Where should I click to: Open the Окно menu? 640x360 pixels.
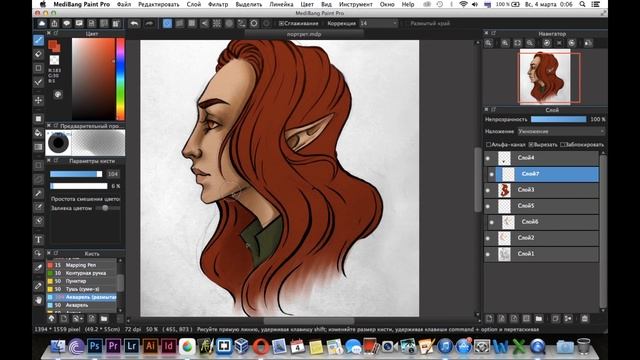click(387, 4)
